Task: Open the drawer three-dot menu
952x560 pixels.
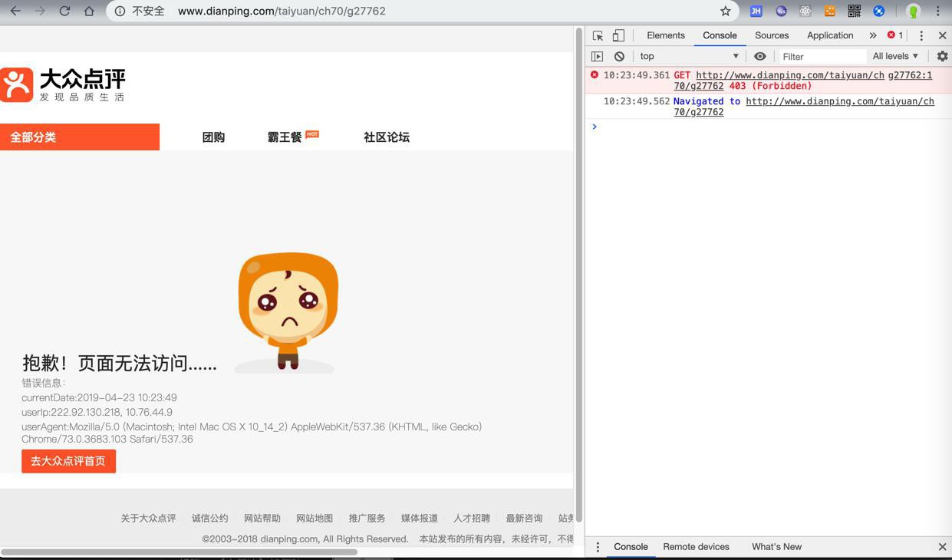Action: click(x=598, y=547)
